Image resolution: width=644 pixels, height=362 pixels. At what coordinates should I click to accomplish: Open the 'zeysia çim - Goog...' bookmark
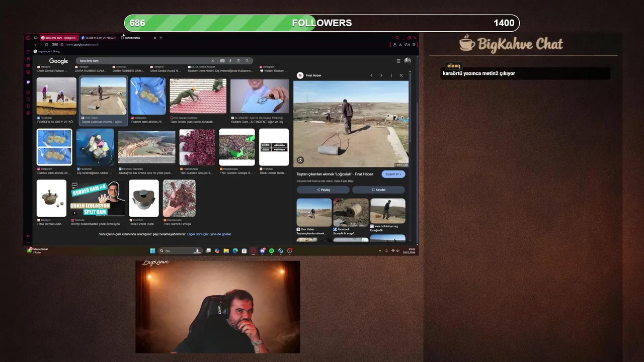click(x=48, y=51)
